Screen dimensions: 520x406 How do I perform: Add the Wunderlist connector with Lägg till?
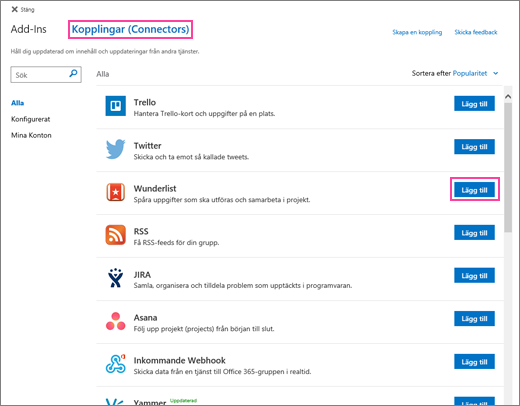474,190
